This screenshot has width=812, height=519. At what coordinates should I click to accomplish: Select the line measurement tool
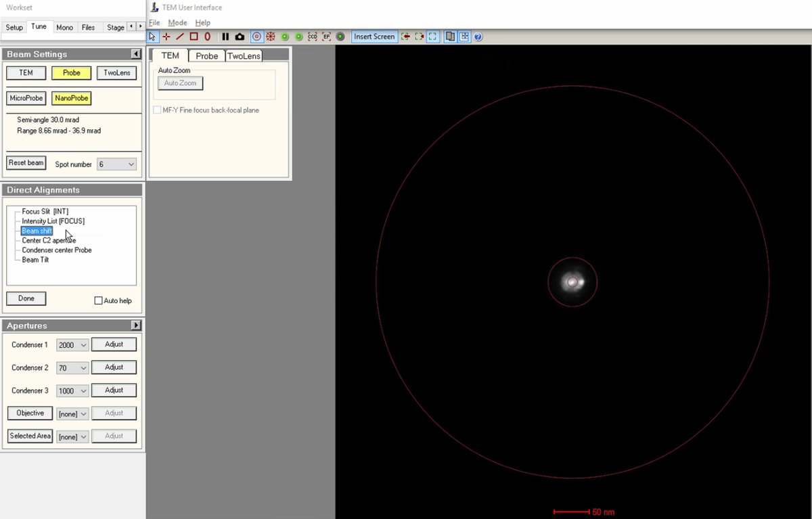[x=181, y=37]
